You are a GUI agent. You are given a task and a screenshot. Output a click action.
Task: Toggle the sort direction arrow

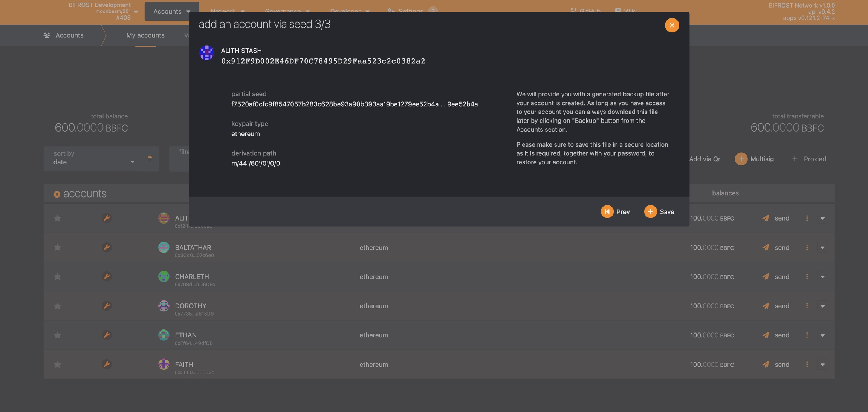pyautogui.click(x=150, y=158)
